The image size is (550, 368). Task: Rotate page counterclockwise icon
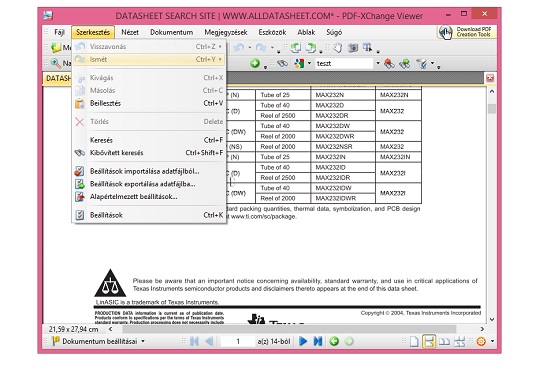point(296,48)
